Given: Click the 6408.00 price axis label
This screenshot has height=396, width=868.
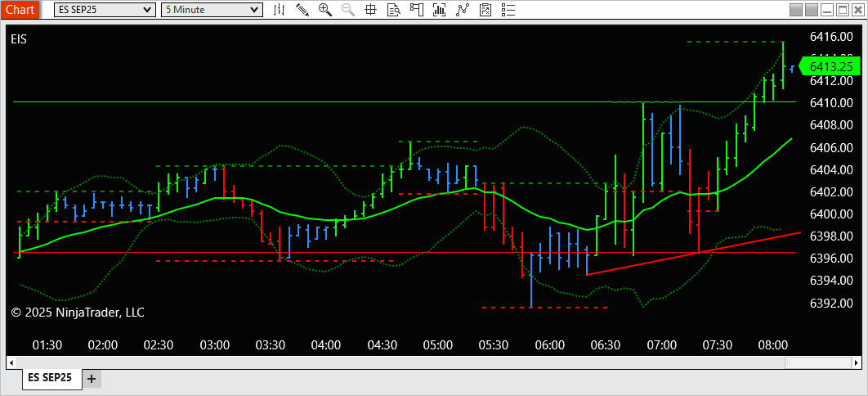Looking at the screenshot, I should (831, 125).
